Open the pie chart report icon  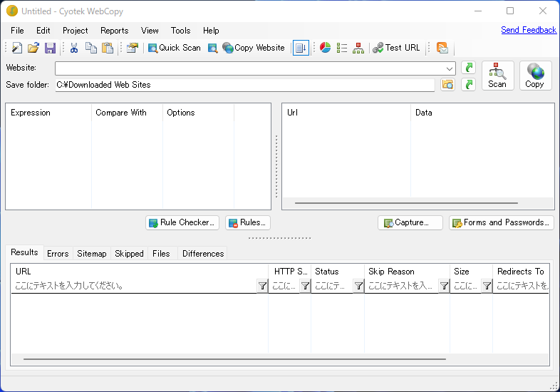click(x=325, y=48)
